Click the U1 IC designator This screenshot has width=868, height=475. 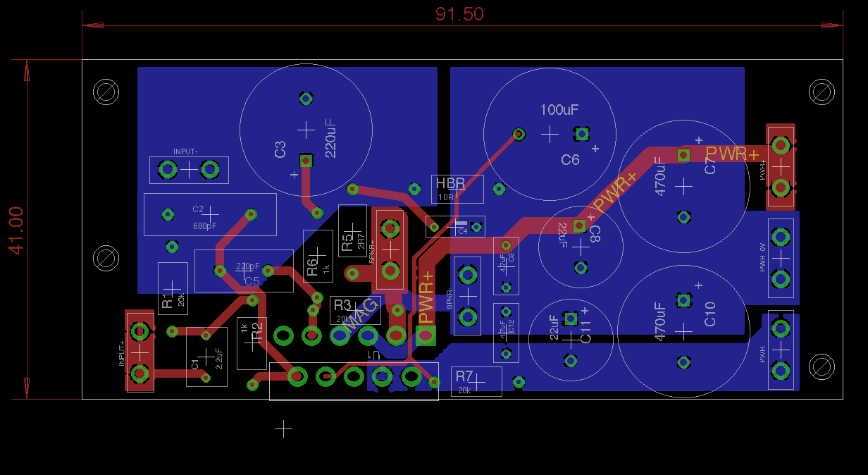[375, 354]
